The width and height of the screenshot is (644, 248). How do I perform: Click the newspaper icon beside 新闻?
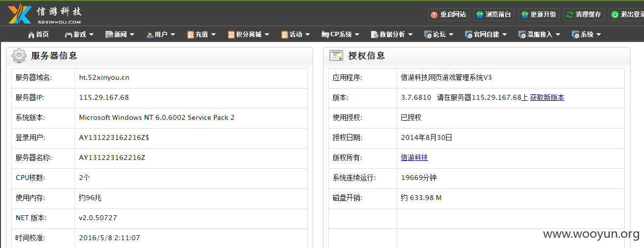tap(109, 35)
